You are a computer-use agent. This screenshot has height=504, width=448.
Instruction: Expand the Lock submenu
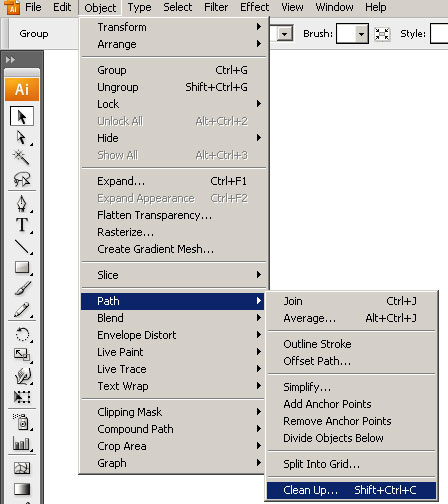(x=173, y=104)
